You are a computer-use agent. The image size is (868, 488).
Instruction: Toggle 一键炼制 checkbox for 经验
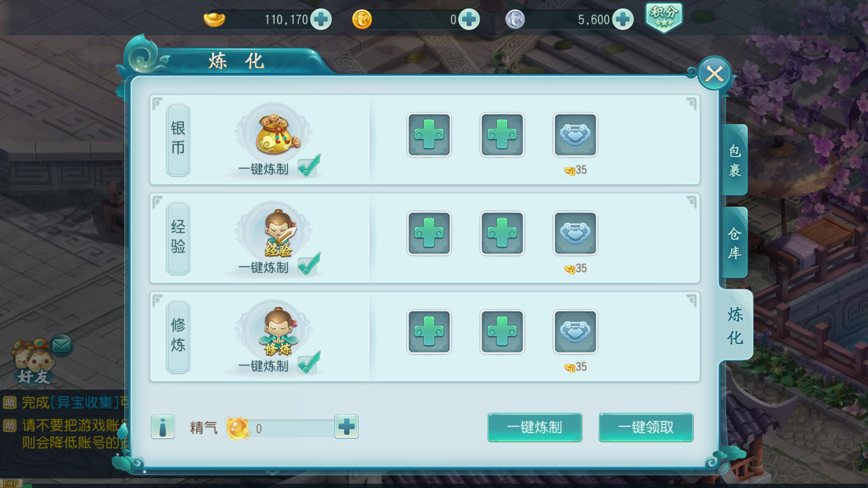tap(309, 265)
